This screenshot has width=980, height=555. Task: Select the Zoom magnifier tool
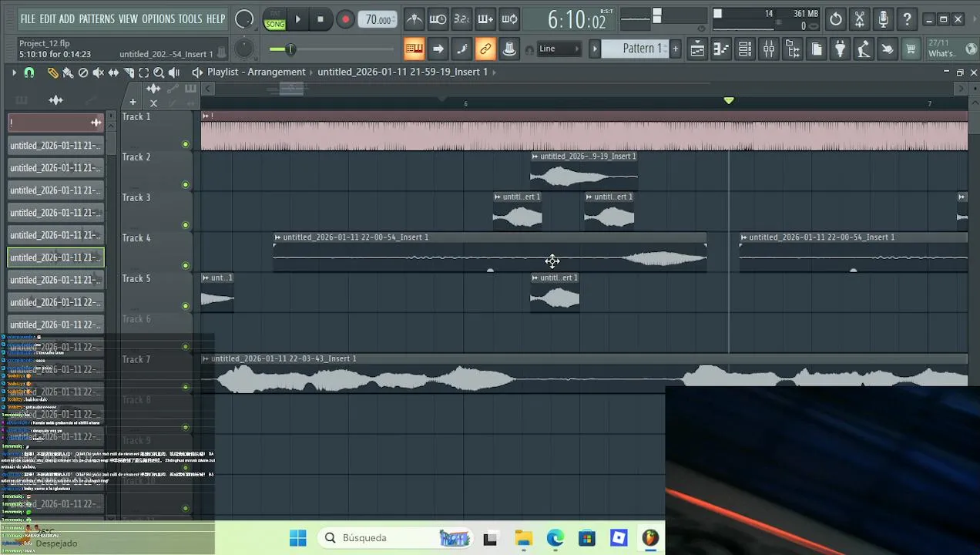(x=159, y=72)
